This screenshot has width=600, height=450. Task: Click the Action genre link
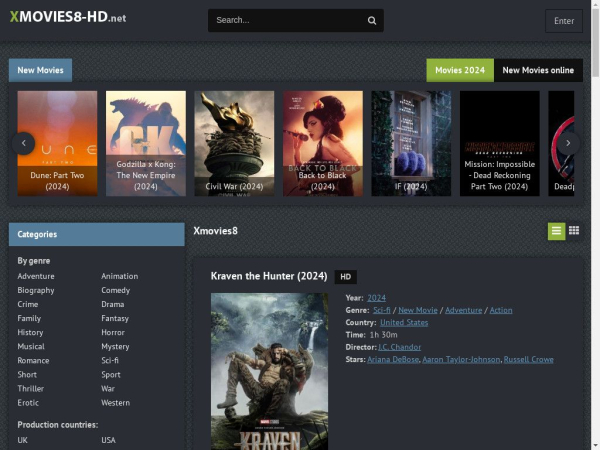pyautogui.click(x=501, y=310)
